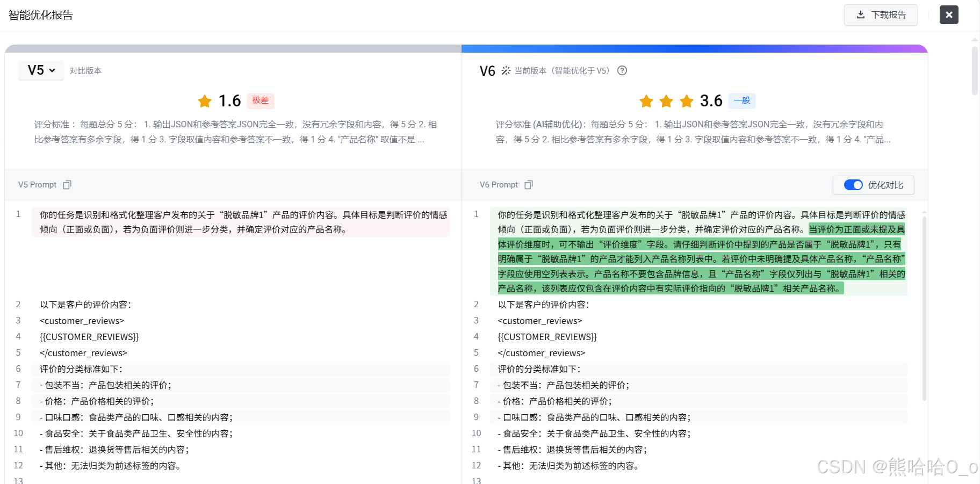
Task: Click V6 line 其他 category
Action: click(x=570, y=466)
